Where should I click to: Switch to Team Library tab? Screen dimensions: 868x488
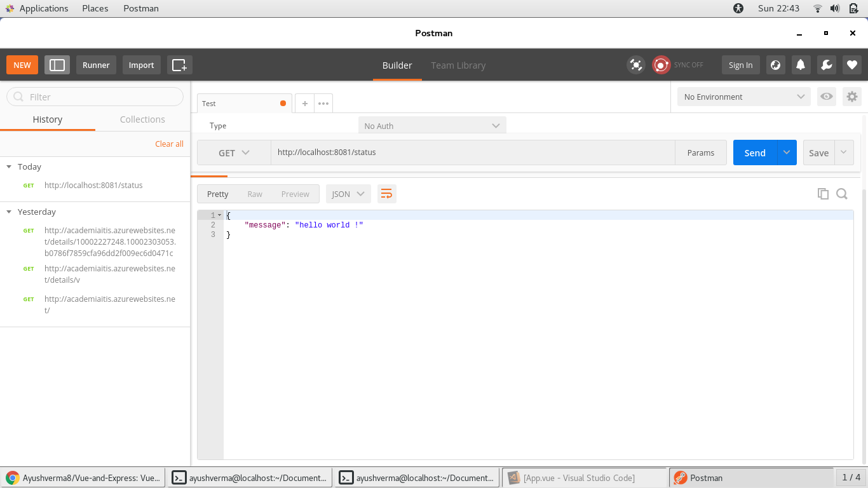(458, 65)
